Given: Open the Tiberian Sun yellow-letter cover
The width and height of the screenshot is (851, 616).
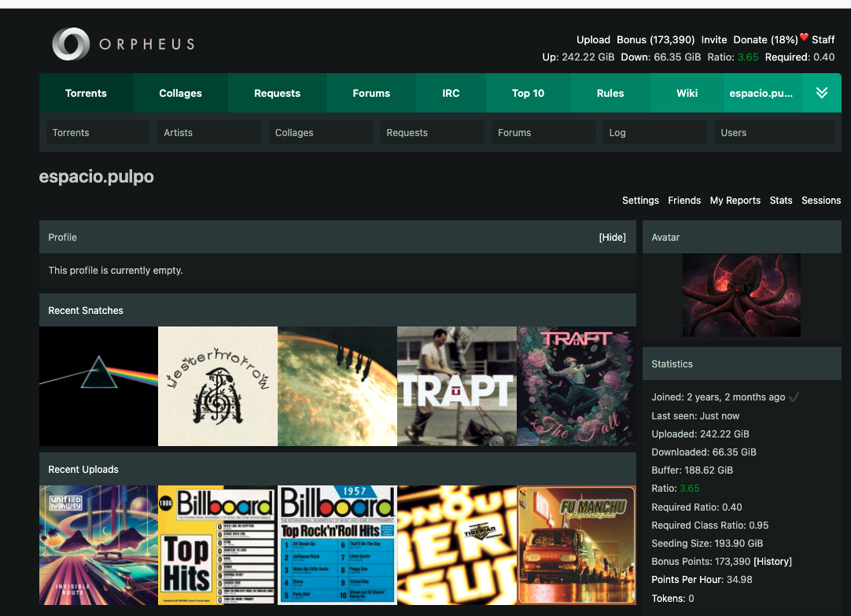Looking at the screenshot, I should (457, 545).
